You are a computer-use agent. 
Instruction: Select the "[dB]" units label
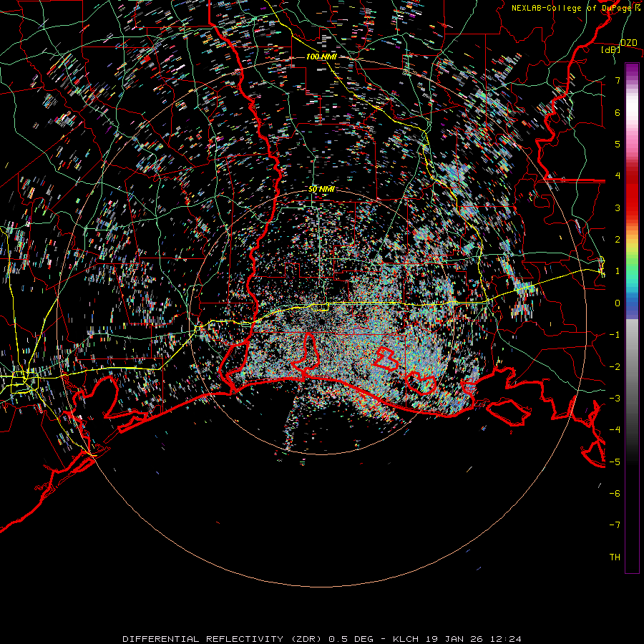611,49
